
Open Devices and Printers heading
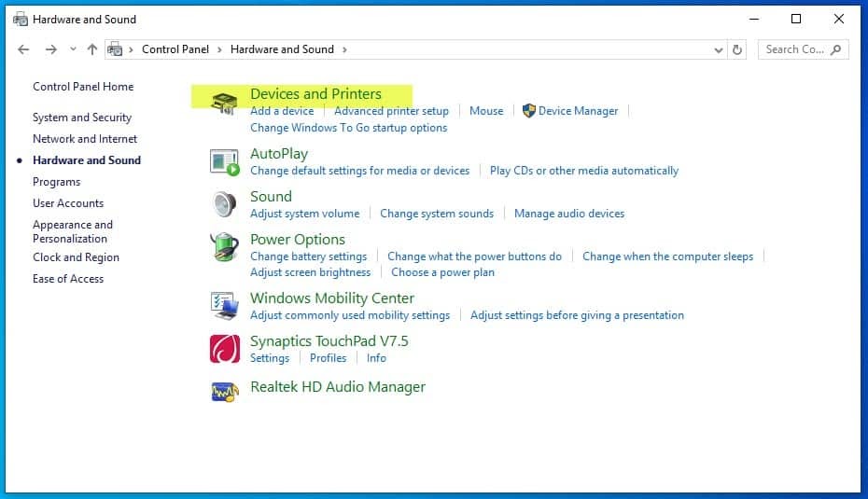pyautogui.click(x=315, y=93)
